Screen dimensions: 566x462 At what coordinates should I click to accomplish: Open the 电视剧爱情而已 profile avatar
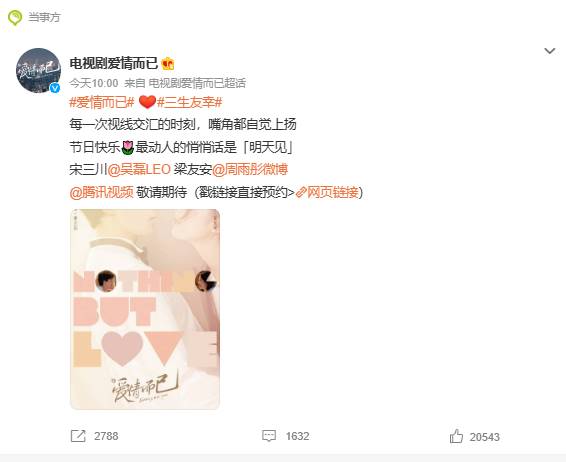(38, 70)
